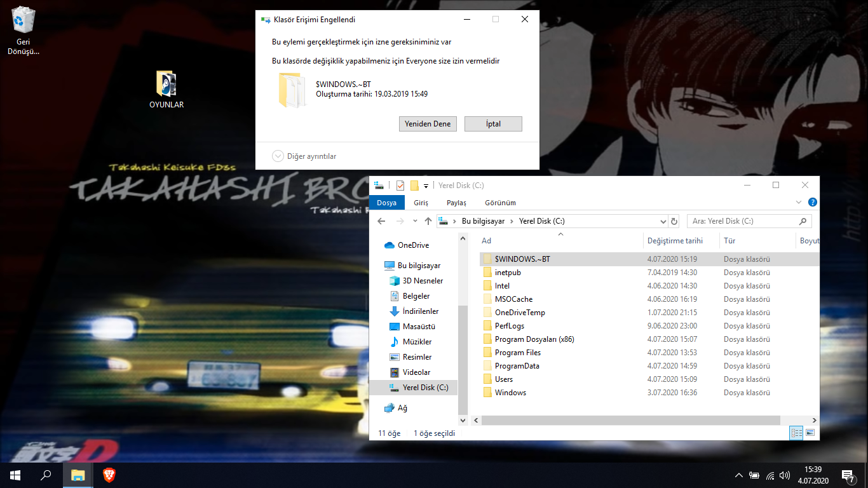Select the $WINDOWS.~BT folder row
868x488 pixels.
pyautogui.click(x=649, y=259)
